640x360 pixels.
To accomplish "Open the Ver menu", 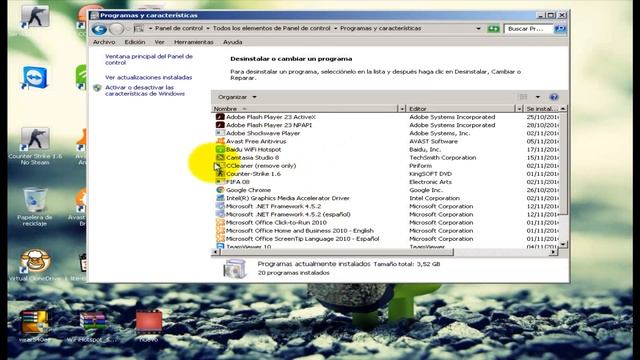I will click(x=159, y=42).
